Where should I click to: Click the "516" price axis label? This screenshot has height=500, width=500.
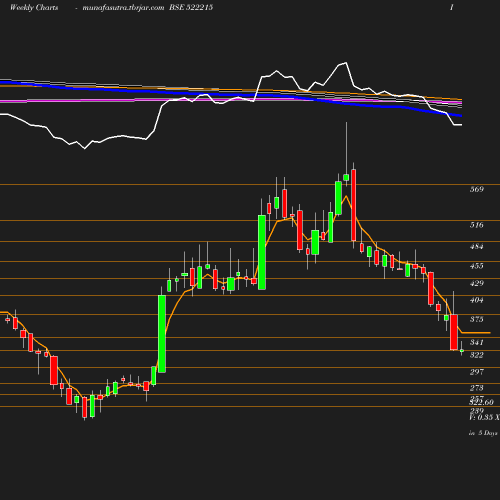pyautogui.click(x=477, y=225)
